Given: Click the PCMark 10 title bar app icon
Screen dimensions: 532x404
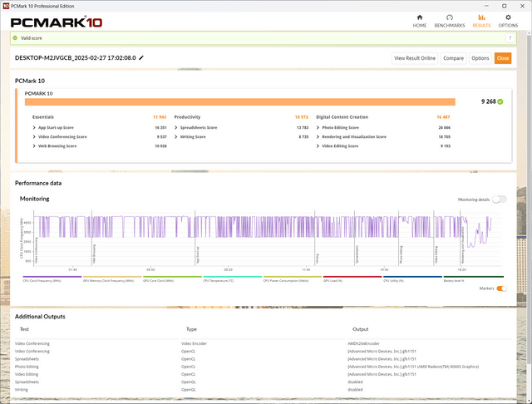Looking at the screenshot, I should 6,6.
